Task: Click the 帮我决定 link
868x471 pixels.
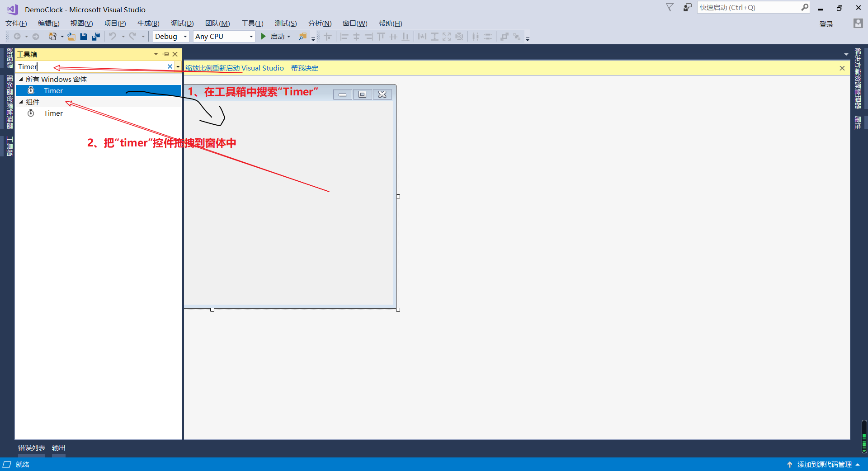Action: point(305,68)
